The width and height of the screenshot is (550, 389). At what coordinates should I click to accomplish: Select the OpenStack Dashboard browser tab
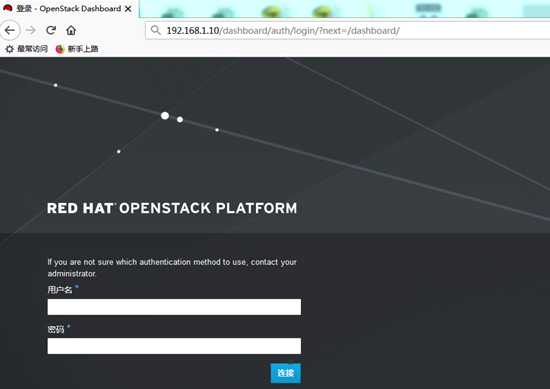click(69, 9)
